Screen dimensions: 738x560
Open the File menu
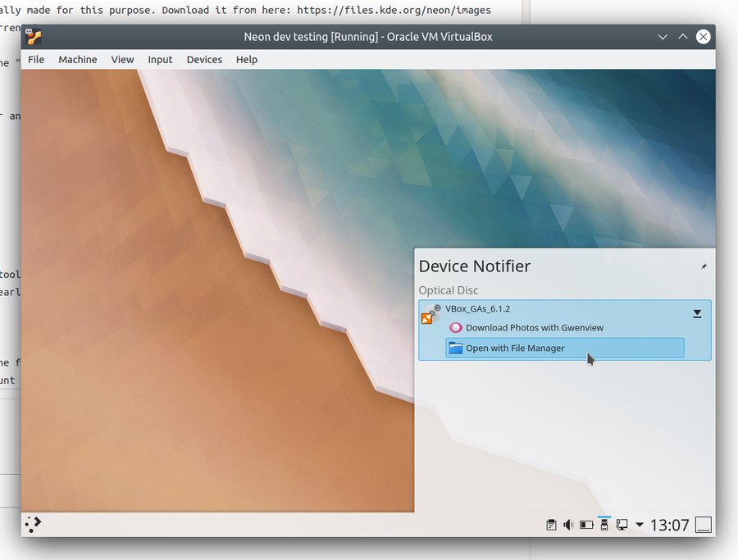pos(36,60)
